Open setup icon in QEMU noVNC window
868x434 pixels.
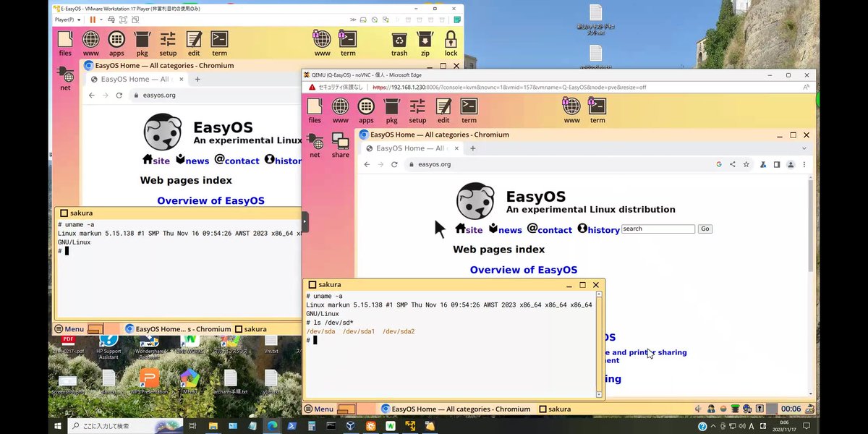pyautogui.click(x=417, y=111)
